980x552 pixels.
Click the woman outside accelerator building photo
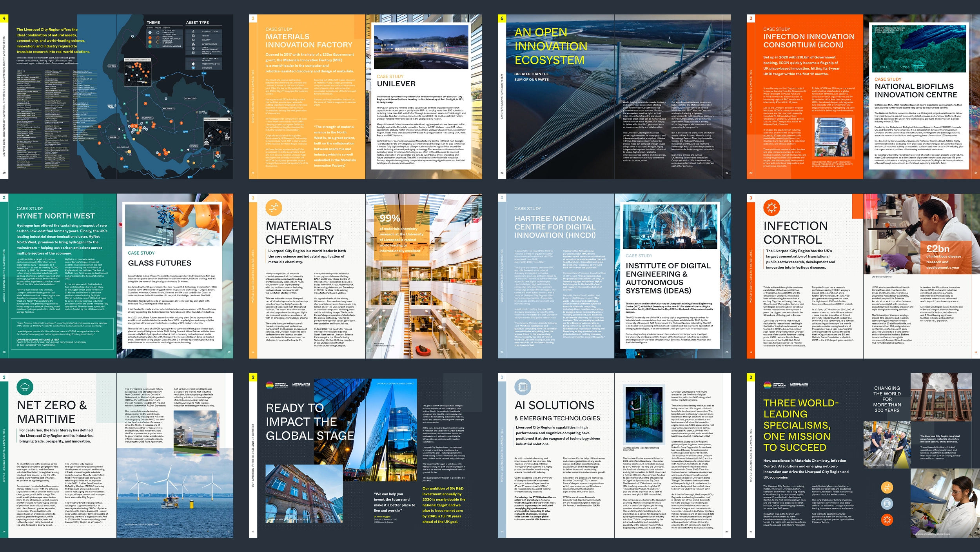pos(833,137)
